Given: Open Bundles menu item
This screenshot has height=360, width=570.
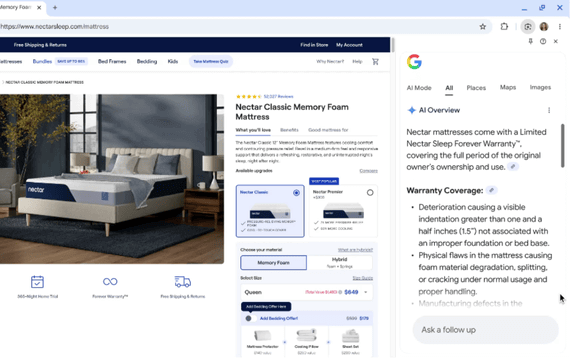Looking at the screenshot, I should (42, 61).
